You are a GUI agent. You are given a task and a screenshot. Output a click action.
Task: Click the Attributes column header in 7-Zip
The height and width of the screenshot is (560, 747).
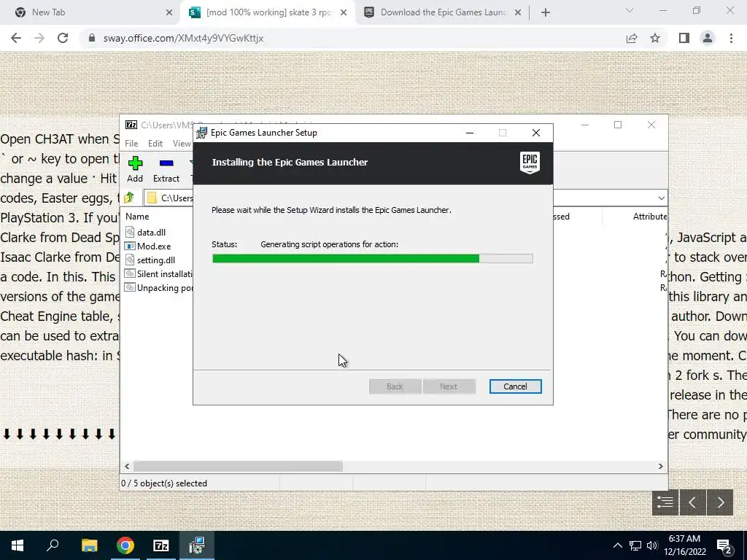pyautogui.click(x=650, y=216)
